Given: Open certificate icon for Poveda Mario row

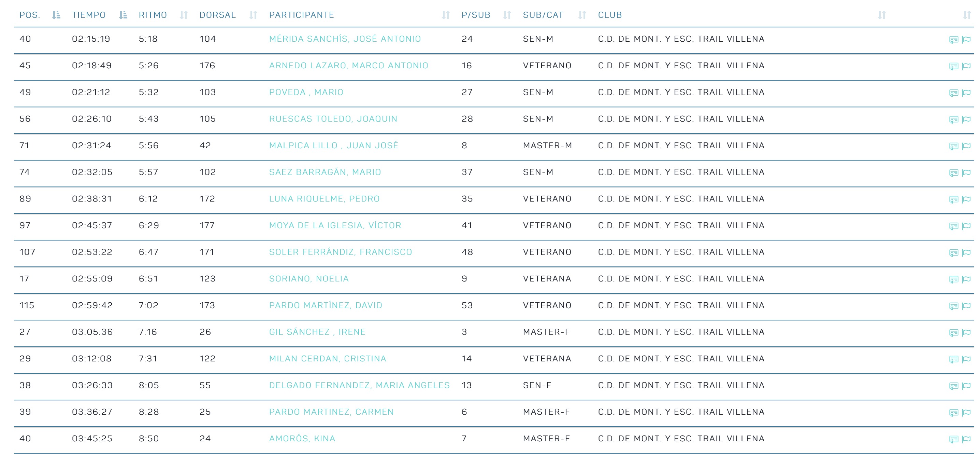Looking at the screenshot, I should coord(953,93).
